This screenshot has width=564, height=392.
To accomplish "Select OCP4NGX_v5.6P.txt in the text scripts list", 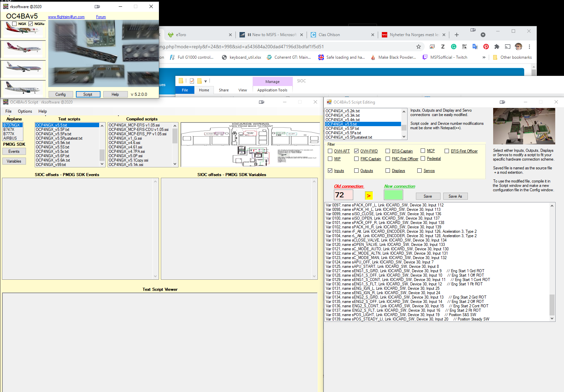I will 52,156.
